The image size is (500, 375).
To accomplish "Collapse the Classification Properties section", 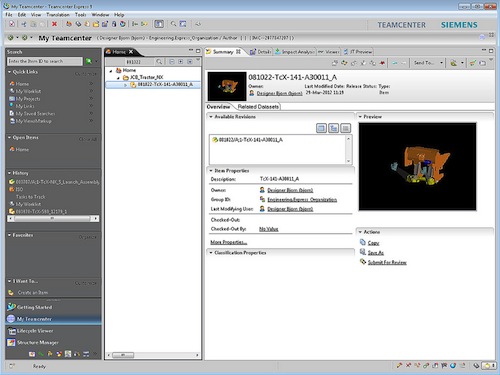I will click(x=211, y=253).
